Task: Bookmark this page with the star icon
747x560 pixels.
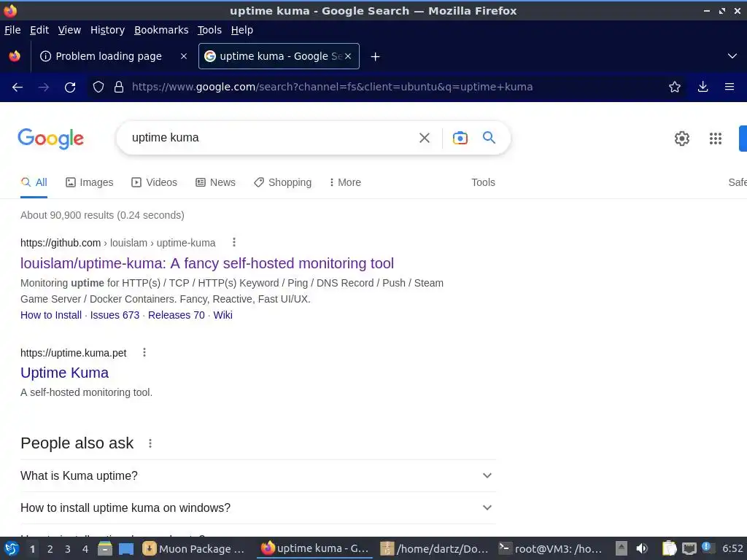Action: click(675, 87)
